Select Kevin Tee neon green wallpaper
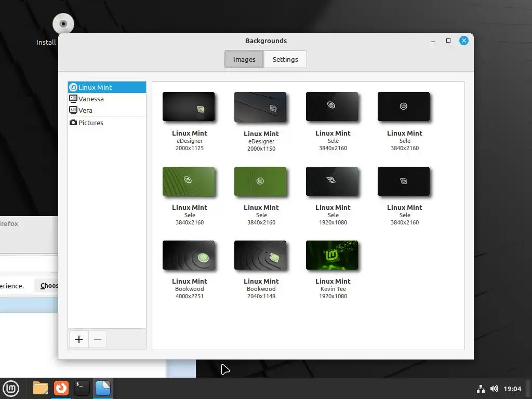The image size is (532, 399). coord(332,255)
